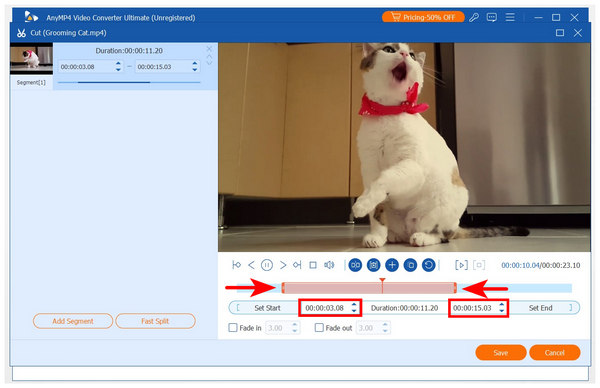Click the mini progress bar under Segment[1] times
Image resolution: width=600 pixels, height=388 pixels.
tap(129, 82)
